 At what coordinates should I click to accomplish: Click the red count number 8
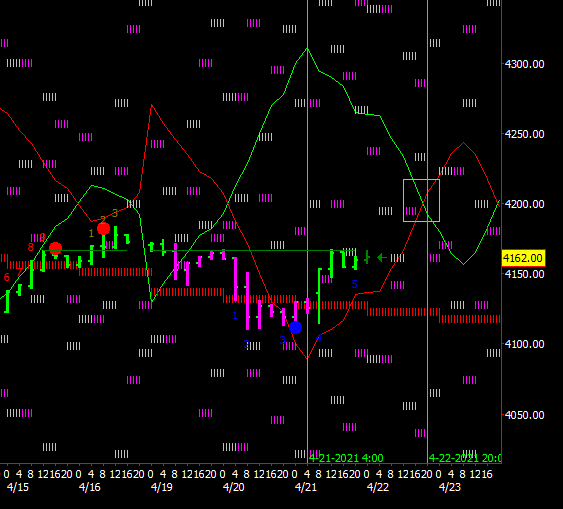tap(31, 247)
